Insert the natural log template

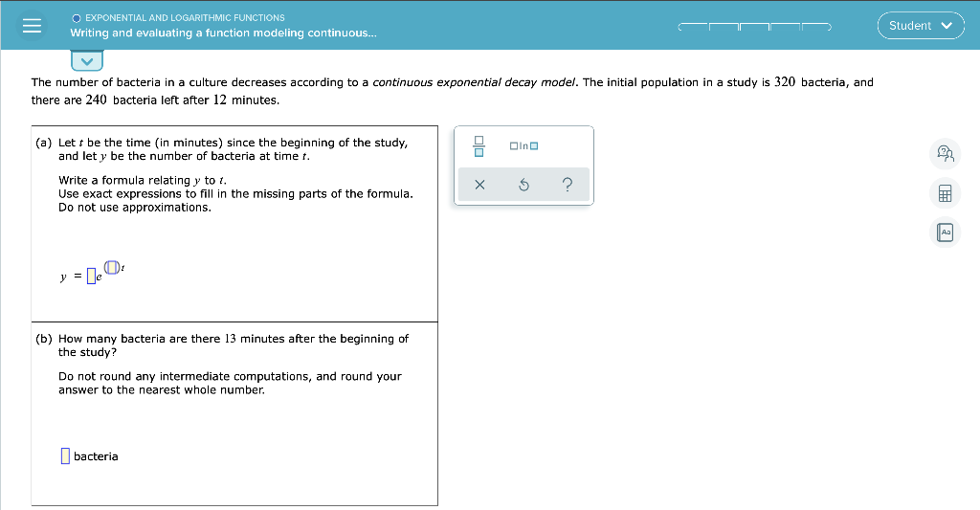[x=523, y=146]
